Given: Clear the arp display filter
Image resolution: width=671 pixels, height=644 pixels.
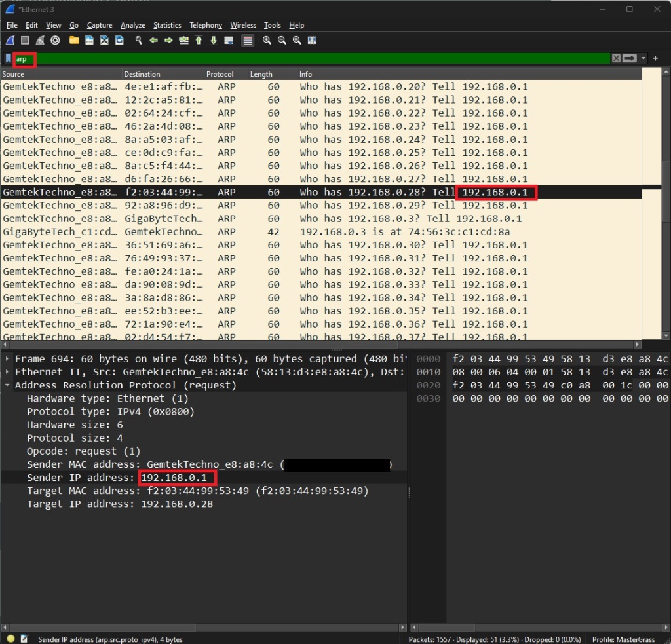Looking at the screenshot, I should click(616, 58).
